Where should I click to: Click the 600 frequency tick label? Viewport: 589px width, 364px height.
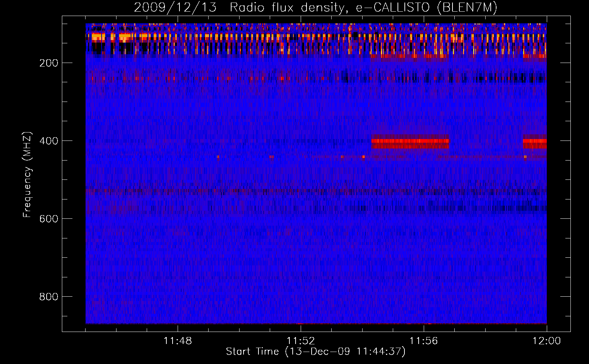point(49,219)
